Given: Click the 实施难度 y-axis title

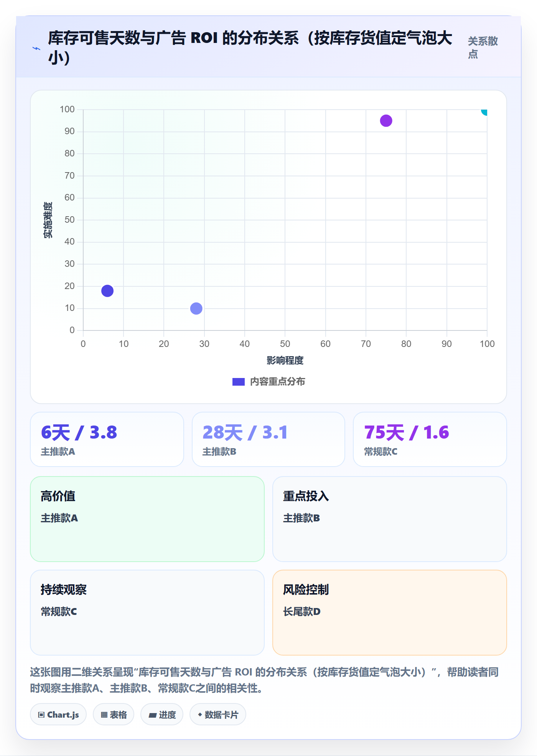Looking at the screenshot, I should (x=48, y=220).
